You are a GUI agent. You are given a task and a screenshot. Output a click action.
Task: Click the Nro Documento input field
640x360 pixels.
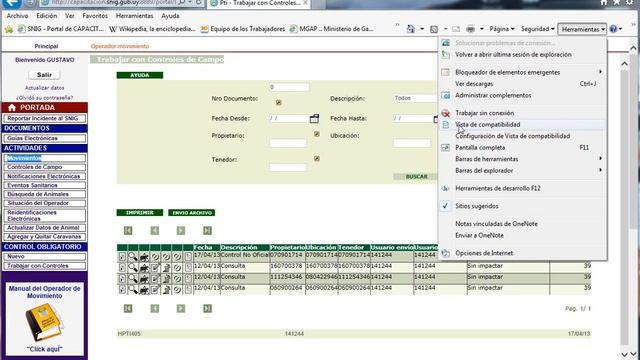[x=289, y=87]
